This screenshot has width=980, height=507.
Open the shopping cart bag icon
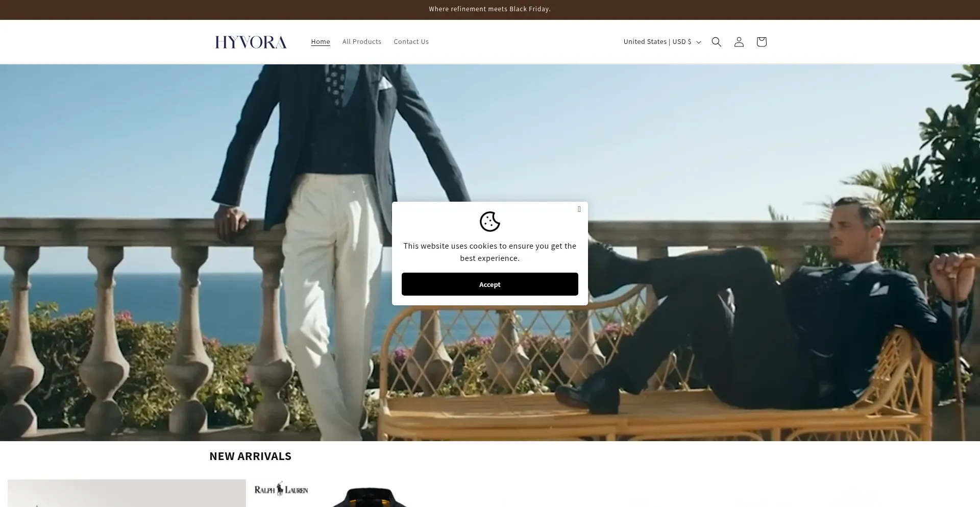(x=761, y=42)
